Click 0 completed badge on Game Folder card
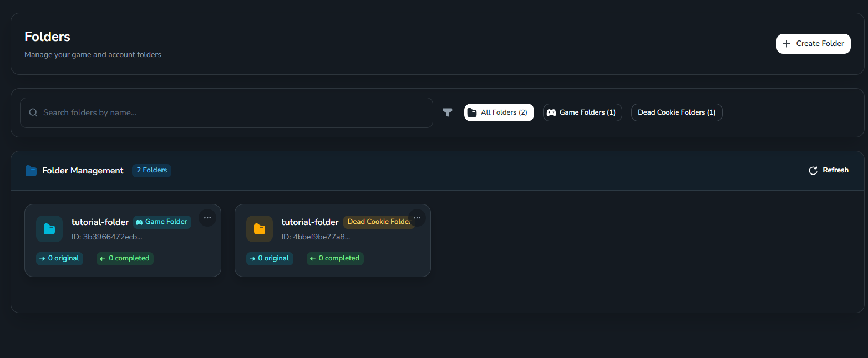The image size is (868, 358). click(x=125, y=258)
